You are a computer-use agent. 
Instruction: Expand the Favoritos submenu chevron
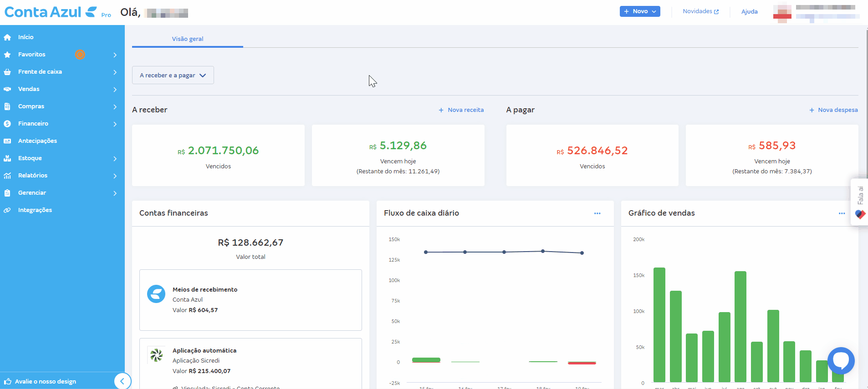tap(115, 55)
